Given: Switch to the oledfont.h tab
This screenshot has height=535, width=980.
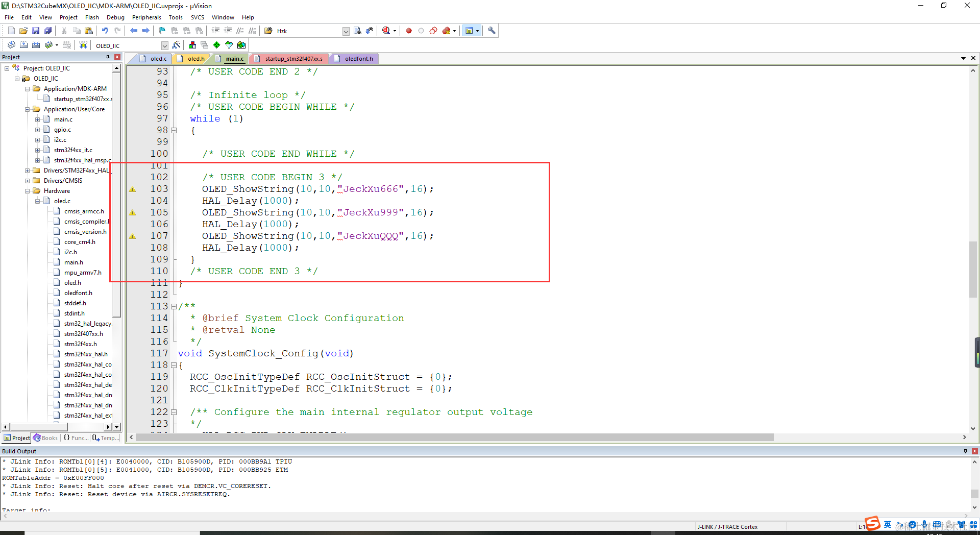Looking at the screenshot, I should (354, 59).
